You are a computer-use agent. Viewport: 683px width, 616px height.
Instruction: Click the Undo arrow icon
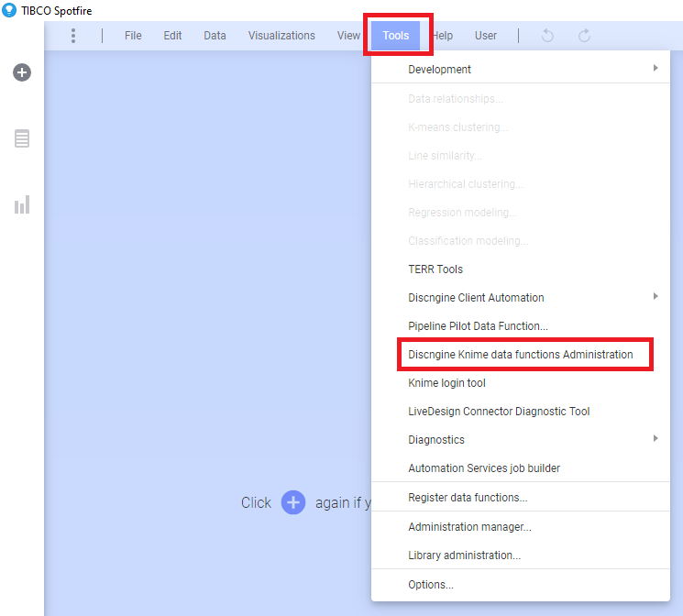pyautogui.click(x=547, y=36)
